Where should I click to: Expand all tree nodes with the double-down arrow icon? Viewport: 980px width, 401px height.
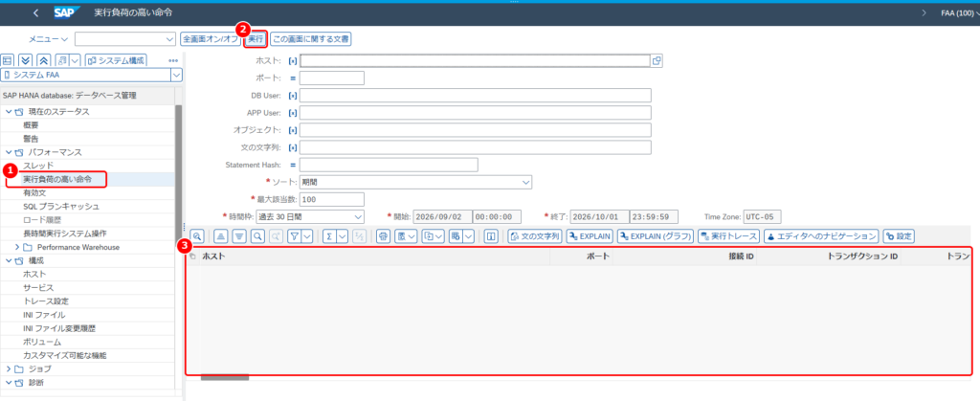pyautogui.click(x=26, y=60)
